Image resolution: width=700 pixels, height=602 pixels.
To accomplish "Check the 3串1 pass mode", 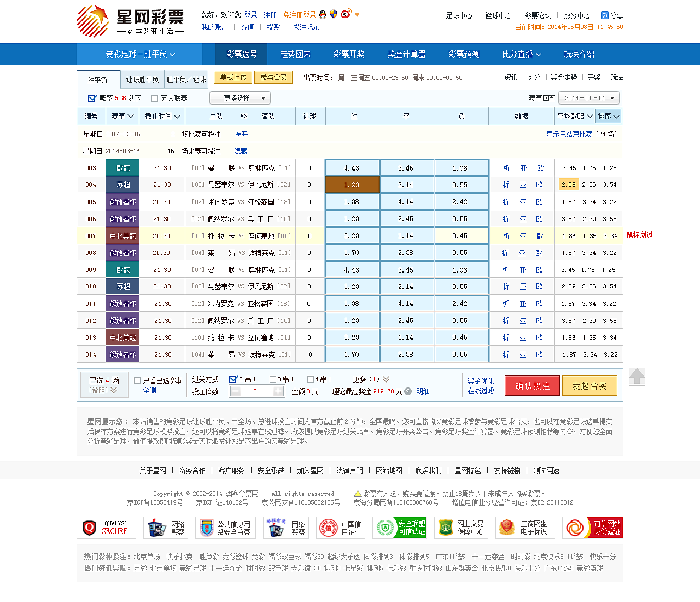I will pyautogui.click(x=273, y=378).
